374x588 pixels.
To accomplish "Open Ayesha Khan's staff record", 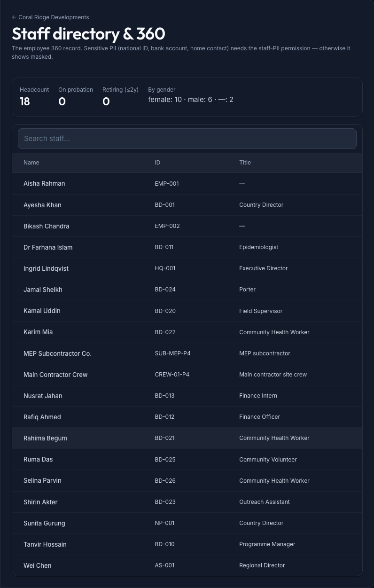I will tap(187, 205).
